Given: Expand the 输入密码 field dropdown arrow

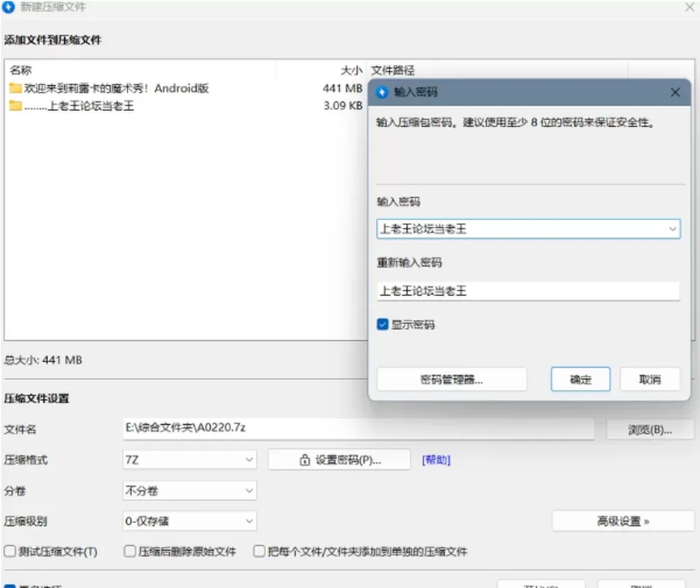Looking at the screenshot, I should click(672, 229).
